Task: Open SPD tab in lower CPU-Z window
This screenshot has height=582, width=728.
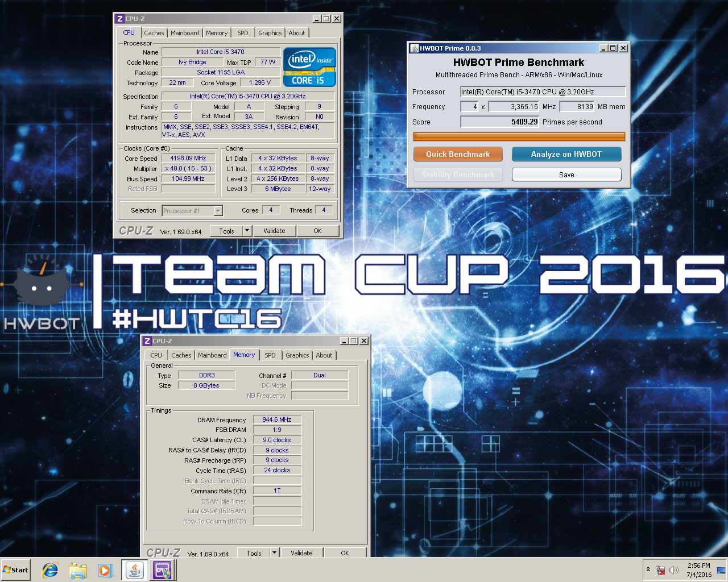Action: pyautogui.click(x=270, y=355)
